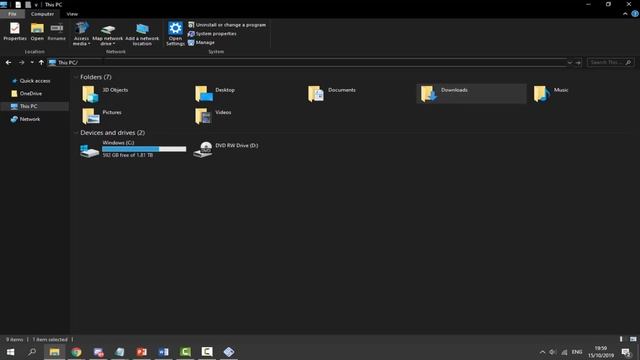The width and height of the screenshot is (640, 360).
Task: Click the volume speaker tray icon
Action: click(553, 352)
